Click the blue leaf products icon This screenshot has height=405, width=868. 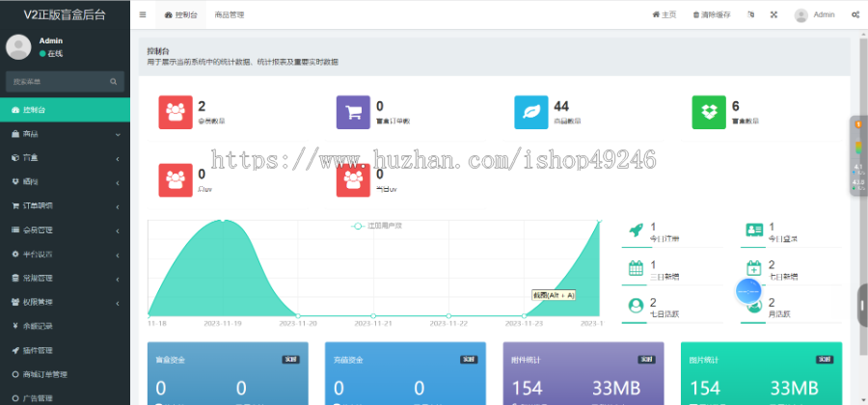click(530, 112)
